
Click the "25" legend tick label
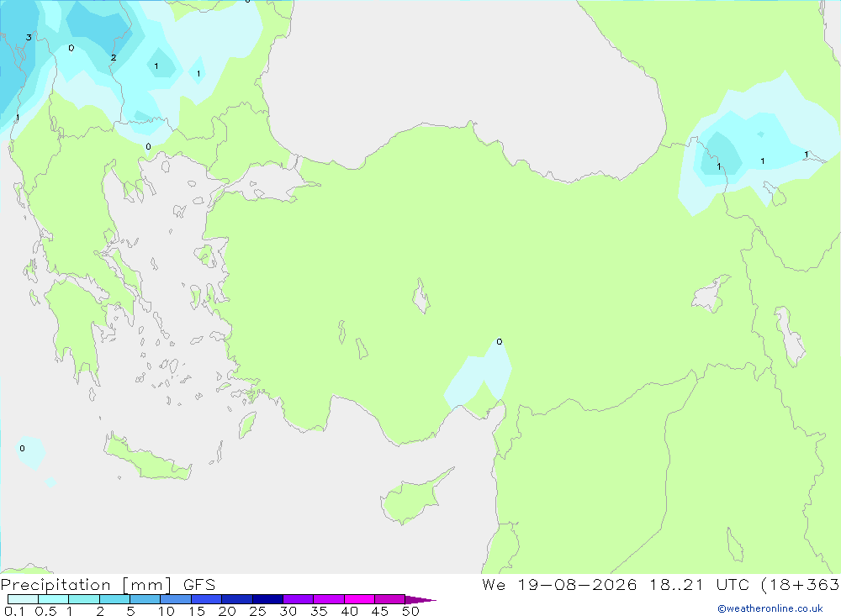click(257, 611)
